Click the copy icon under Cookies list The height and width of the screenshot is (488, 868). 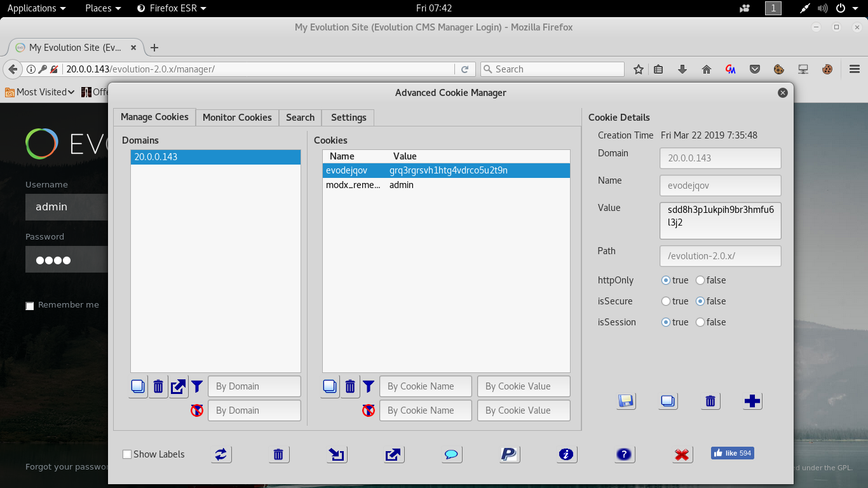point(330,386)
